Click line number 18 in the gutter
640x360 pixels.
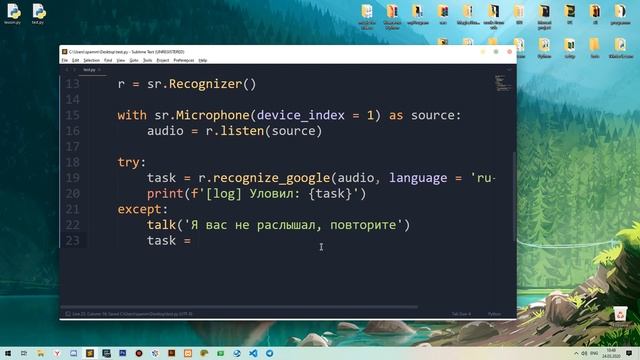coord(73,162)
